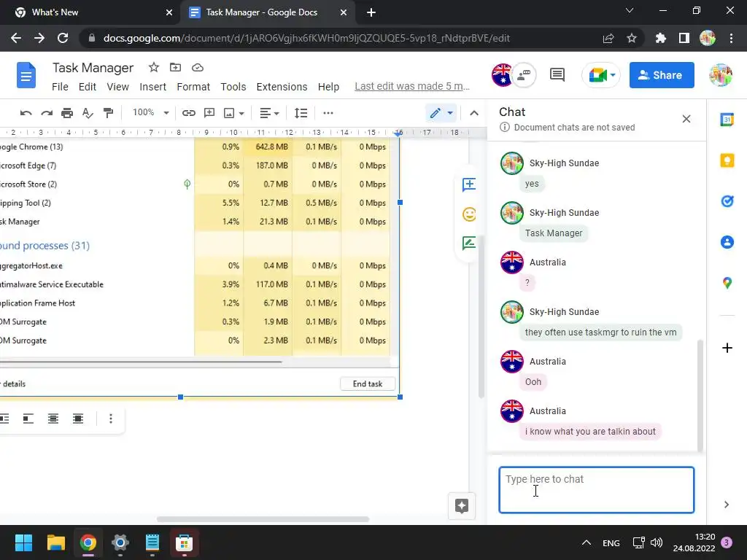Image resolution: width=747 pixels, height=560 pixels.
Task: Open the Google Meet call dropdown
Action: click(613, 75)
